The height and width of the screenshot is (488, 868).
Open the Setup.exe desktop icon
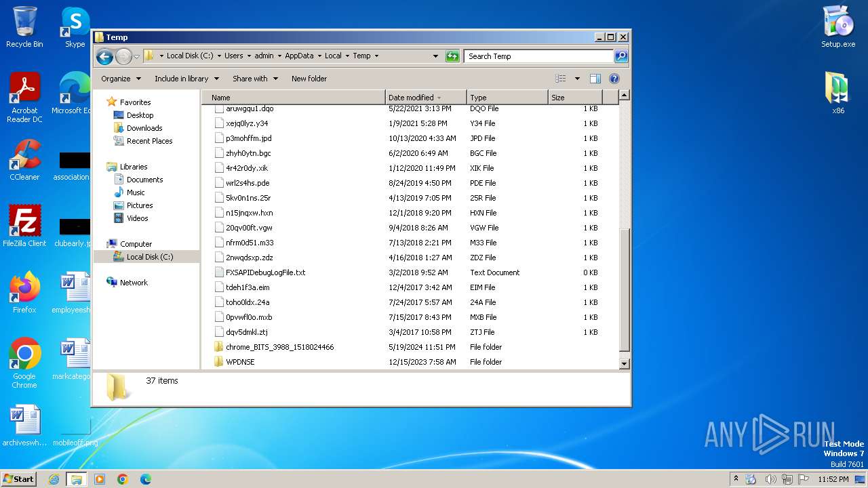[x=838, y=27]
